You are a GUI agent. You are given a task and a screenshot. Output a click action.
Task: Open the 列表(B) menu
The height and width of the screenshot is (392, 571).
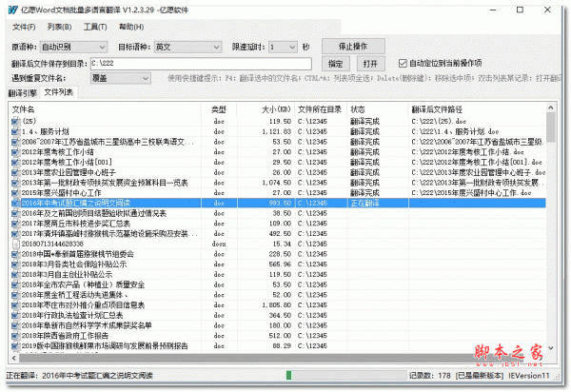point(59,27)
